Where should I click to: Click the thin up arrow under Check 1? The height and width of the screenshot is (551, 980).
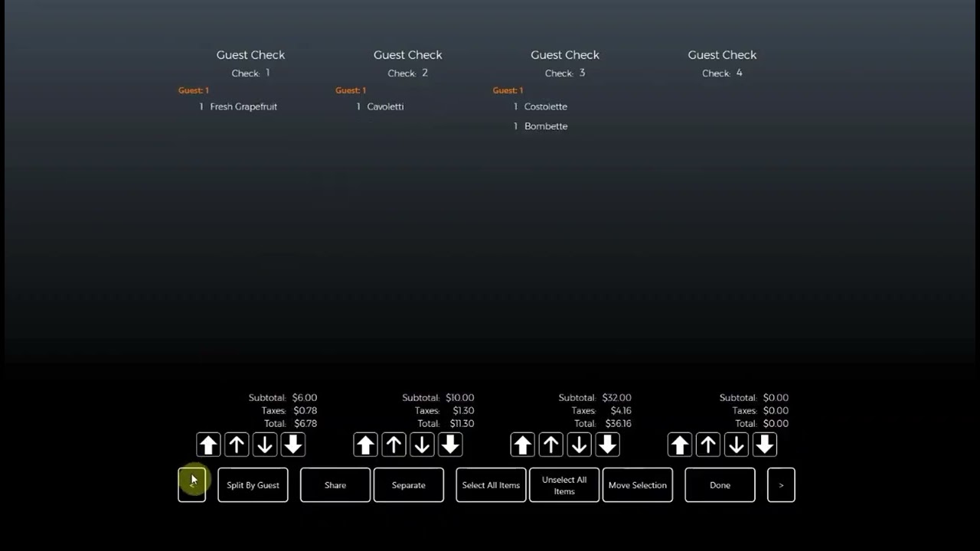click(237, 445)
